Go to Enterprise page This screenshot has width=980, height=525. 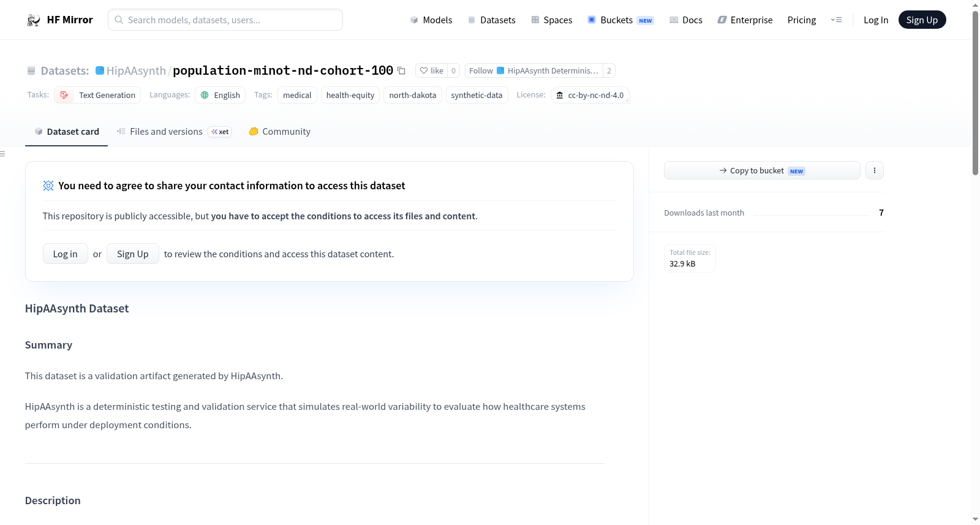pos(745,20)
